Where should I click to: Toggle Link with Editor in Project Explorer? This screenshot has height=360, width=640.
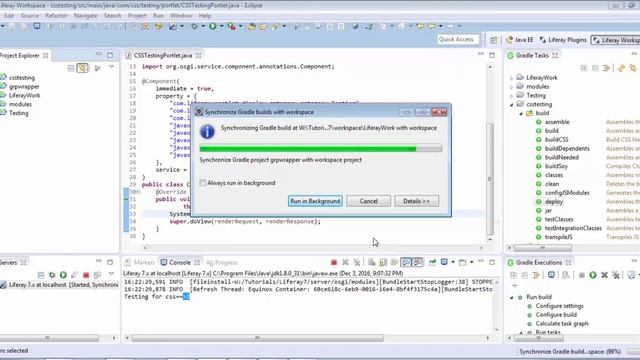[x=83, y=68]
